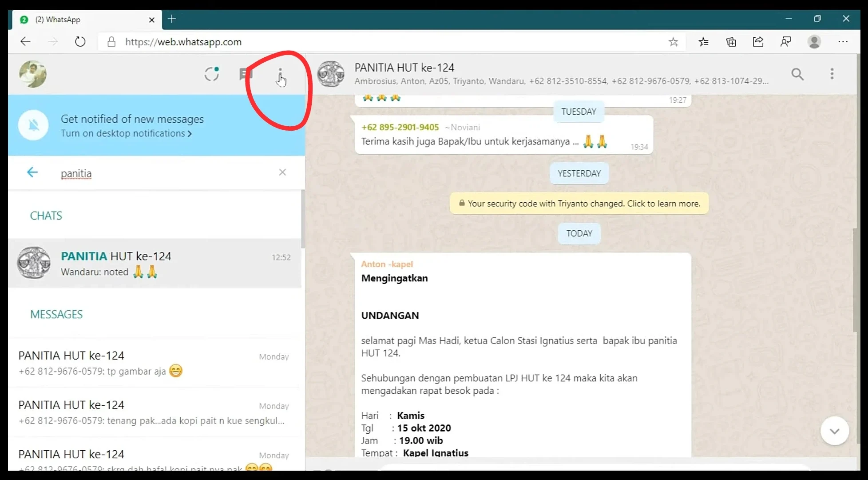The width and height of the screenshot is (868, 480).
Task: Click the three-dot menu icon (circled)
Action: [x=281, y=73]
